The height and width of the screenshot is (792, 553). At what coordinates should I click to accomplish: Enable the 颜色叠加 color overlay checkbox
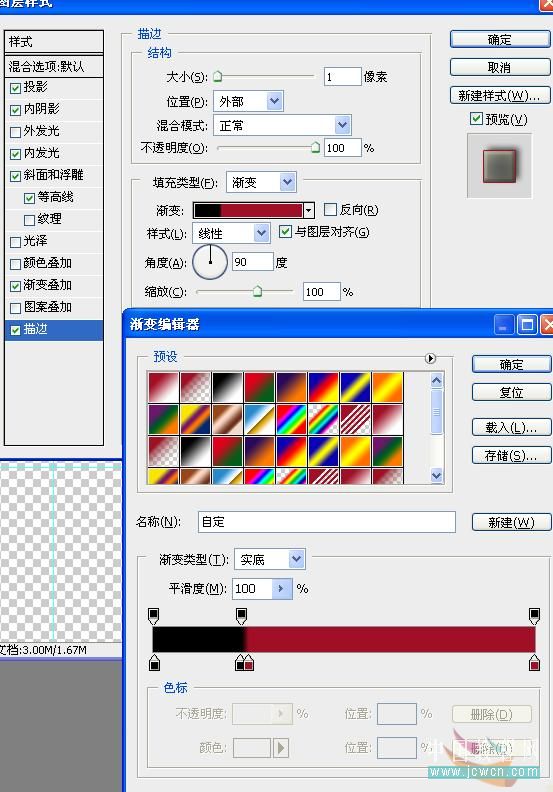(x=15, y=264)
